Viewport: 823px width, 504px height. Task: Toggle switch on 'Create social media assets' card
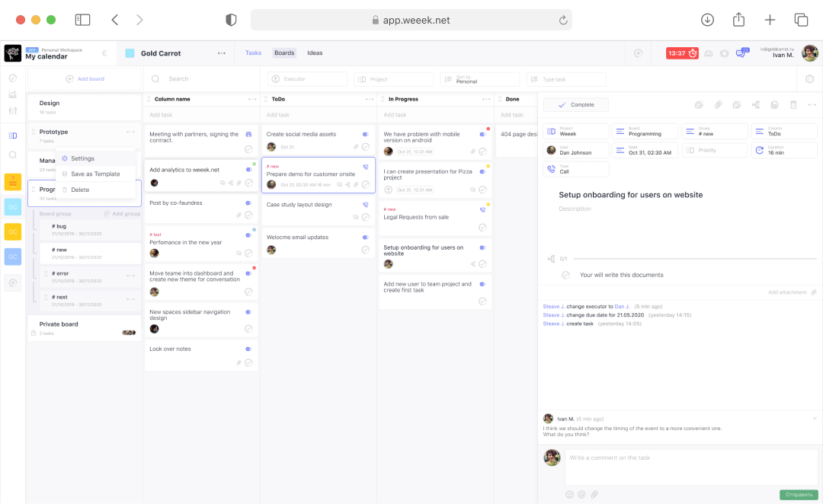pos(366,135)
